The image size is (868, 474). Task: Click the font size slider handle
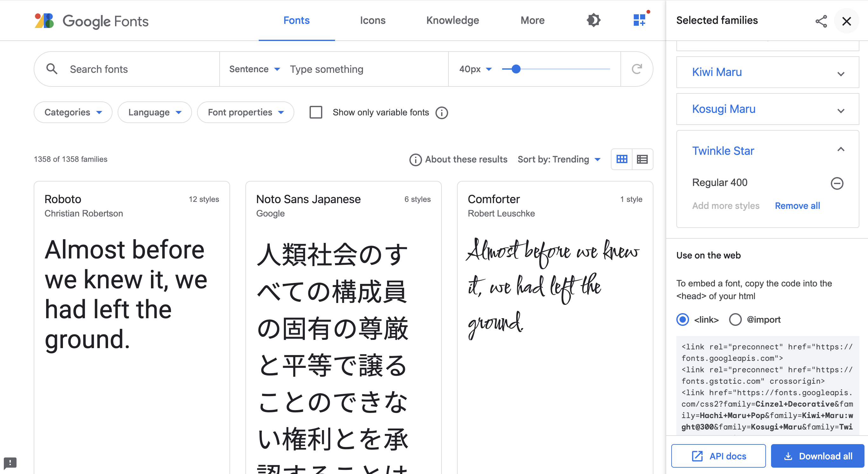pyautogui.click(x=516, y=69)
